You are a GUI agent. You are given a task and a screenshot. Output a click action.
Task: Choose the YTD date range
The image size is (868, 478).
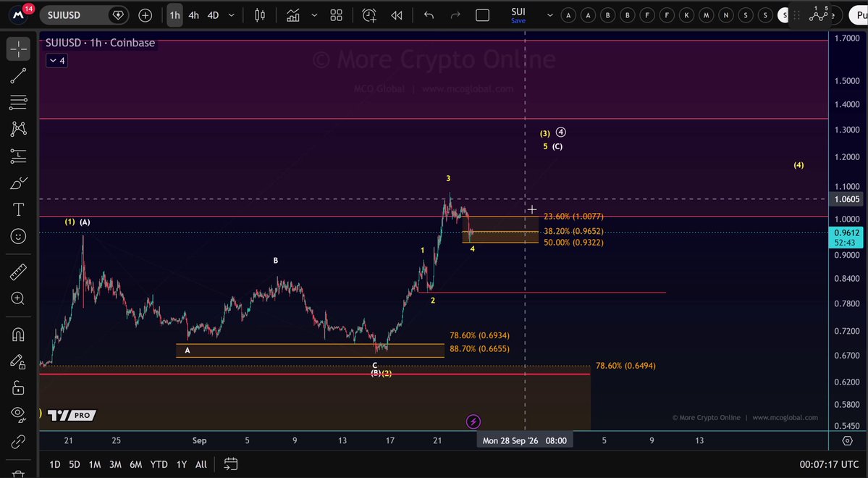coord(159,465)
